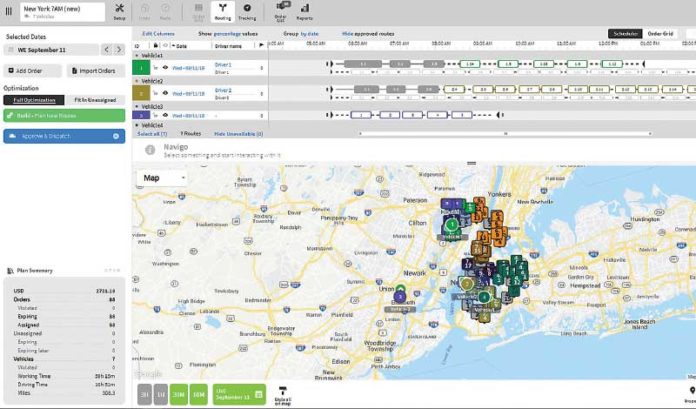Collapse the Vehicle1 group row
This screenshot has width=696, height=409.
click(x=136, y=55)
